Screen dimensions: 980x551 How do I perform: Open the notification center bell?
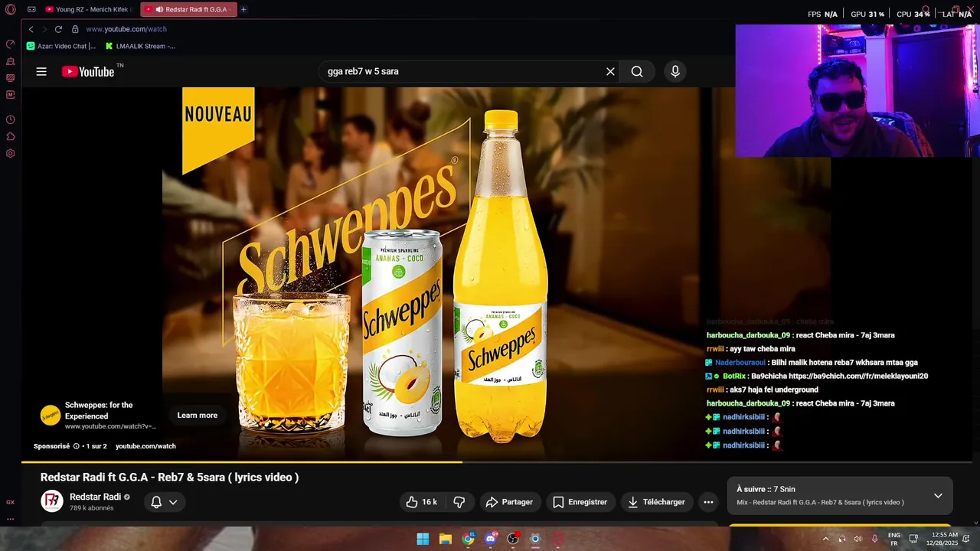[966, 539]
